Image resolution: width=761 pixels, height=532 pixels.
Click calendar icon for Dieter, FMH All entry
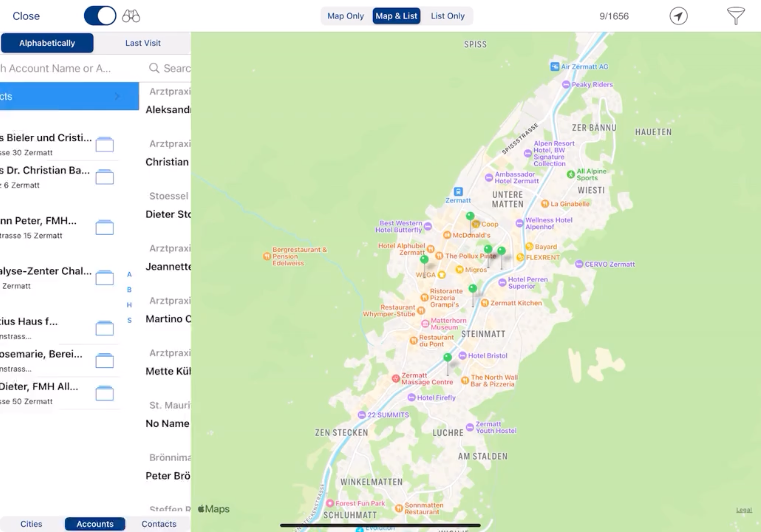(x=104, y=393)
